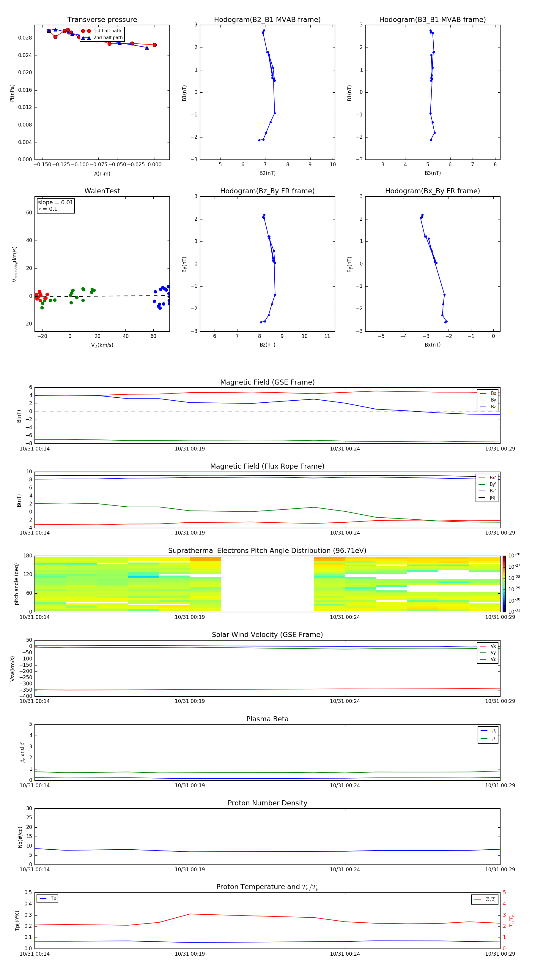The image size is (535, 980).
Task: Click the 10^-31 colorbar tick label
Action: (514, 611)
